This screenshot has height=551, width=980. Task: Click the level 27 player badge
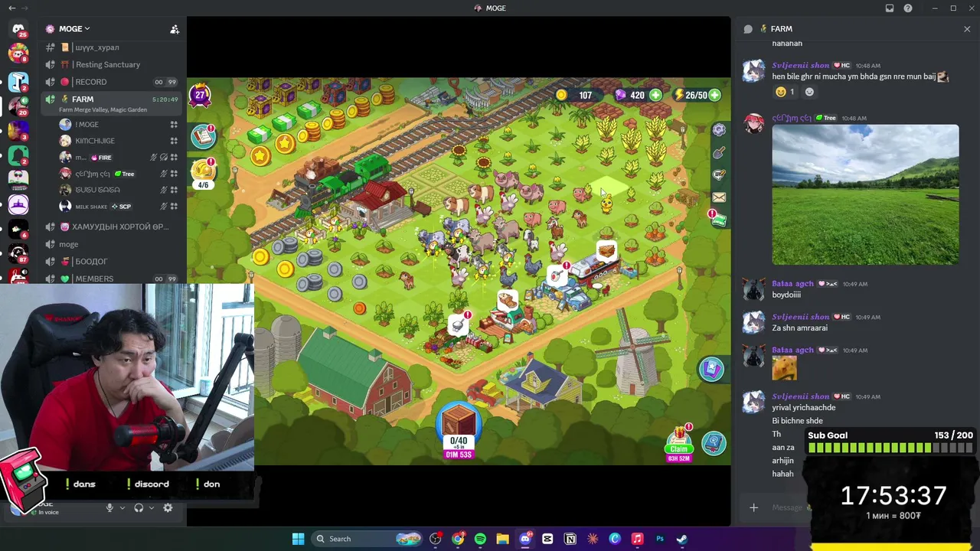coord(200,95)
